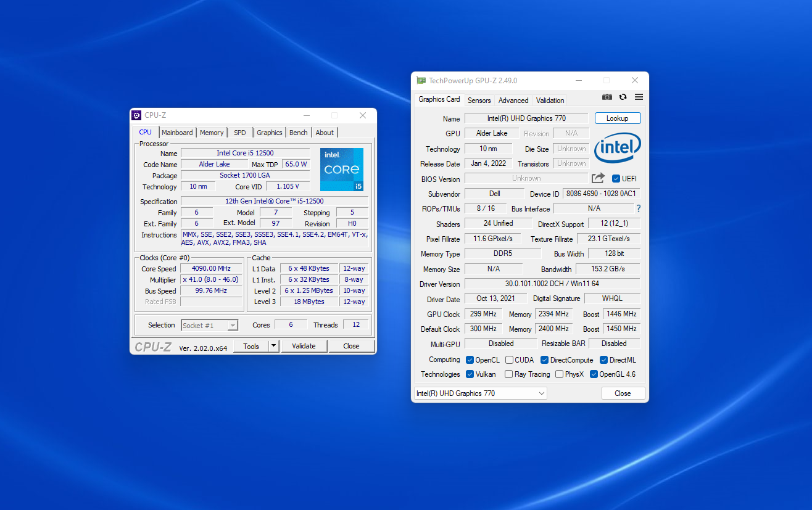Click the Intel logo in GPU-Z
The height and width of the screenshot is (510, 812).
(x=618, y=149)
